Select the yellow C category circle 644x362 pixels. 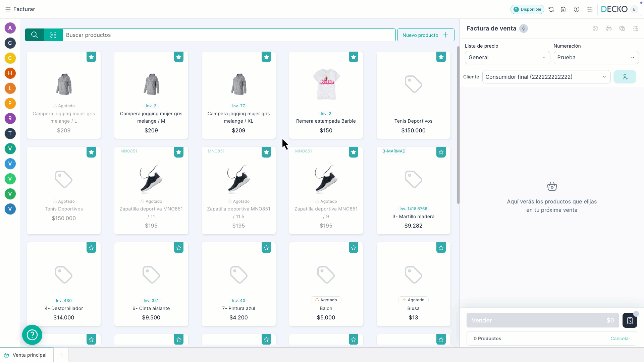pyautogui.click(x=10, y=58)
